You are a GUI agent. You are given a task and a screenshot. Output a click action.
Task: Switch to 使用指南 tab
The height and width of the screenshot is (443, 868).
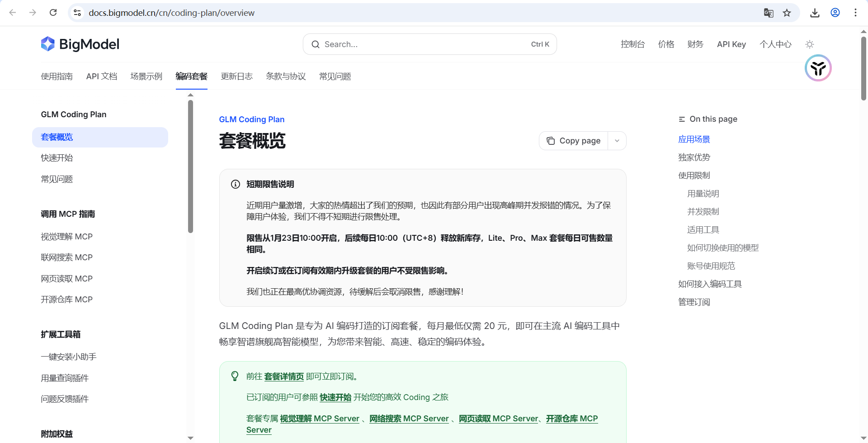[x=57, y=76]
